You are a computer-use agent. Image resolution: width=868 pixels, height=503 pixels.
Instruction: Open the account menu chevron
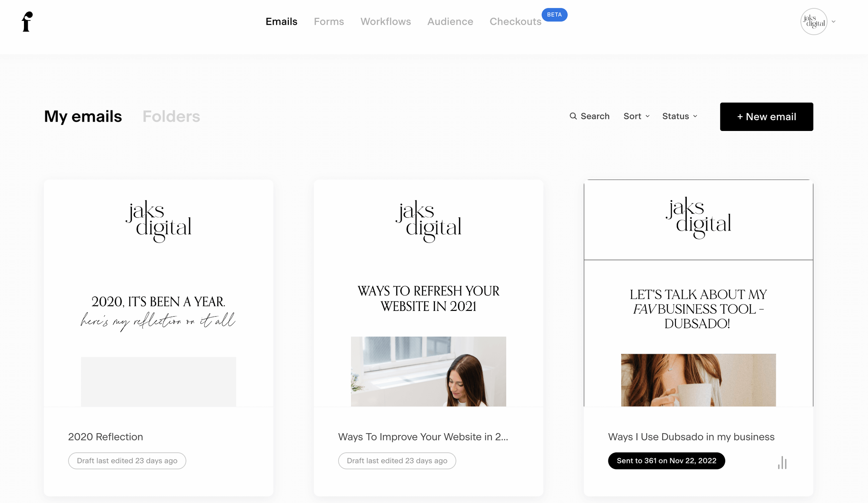(x=833, y=22)
